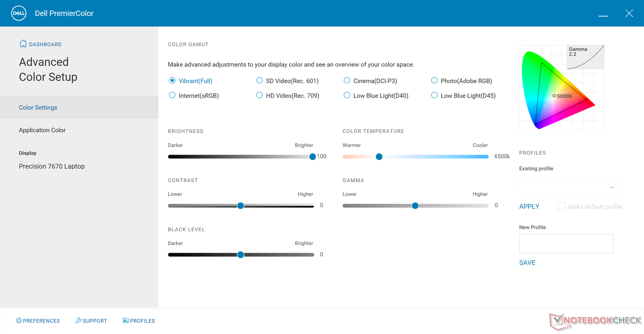Minimize the Dell PremierColor window
644x334 pixels.
(603, 15)
